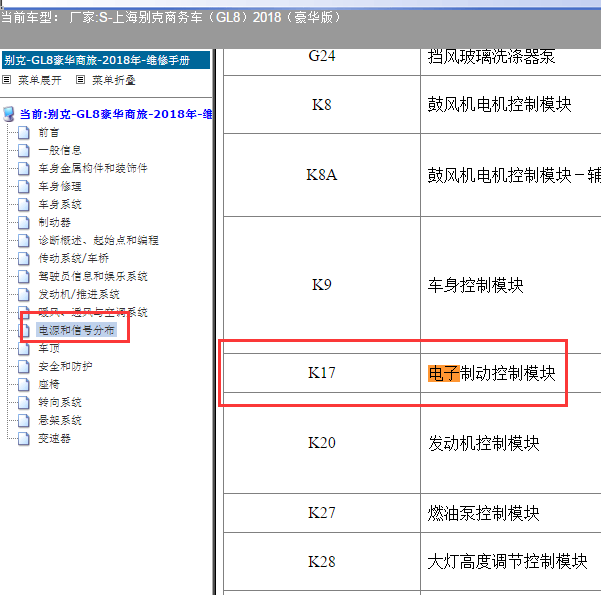The image size is (601, 595).
Task: Open the 发动机/推进系统 section
Action: click(78, 294)
